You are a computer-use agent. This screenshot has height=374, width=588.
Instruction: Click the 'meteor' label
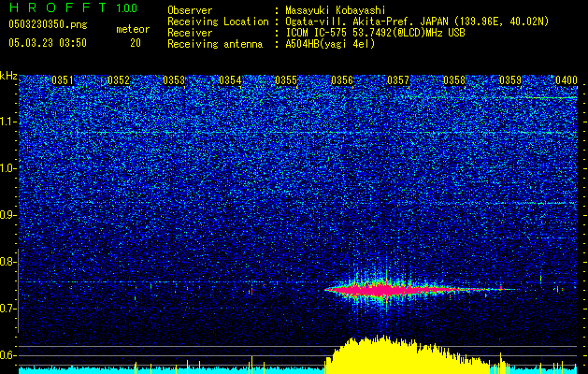pyautogui.click(x=133, y=29)
